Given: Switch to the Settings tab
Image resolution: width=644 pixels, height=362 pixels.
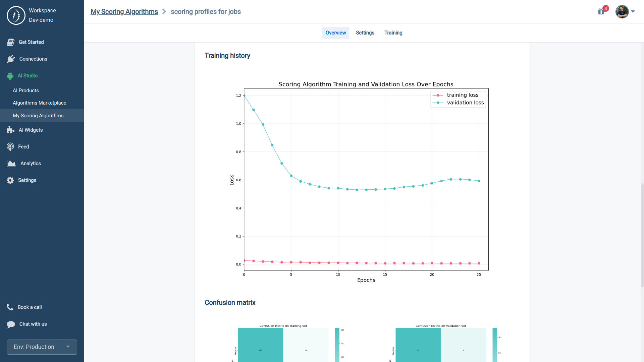Looking at the screenshot, I should pos(365,33).
